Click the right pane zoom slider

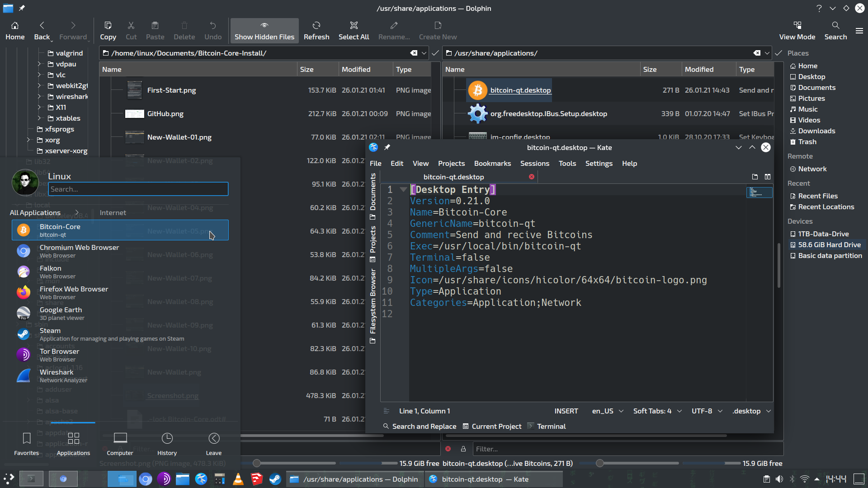coord(599,463)
